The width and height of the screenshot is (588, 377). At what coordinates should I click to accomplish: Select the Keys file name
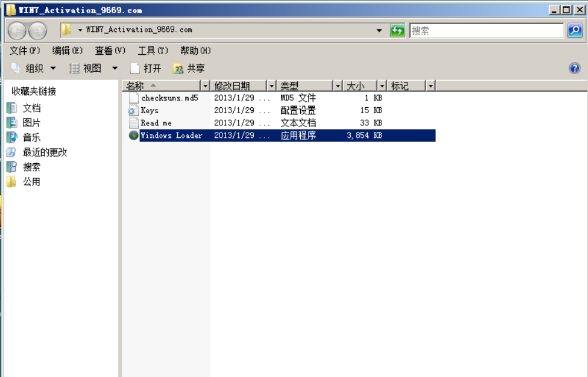tap(150, 110)
